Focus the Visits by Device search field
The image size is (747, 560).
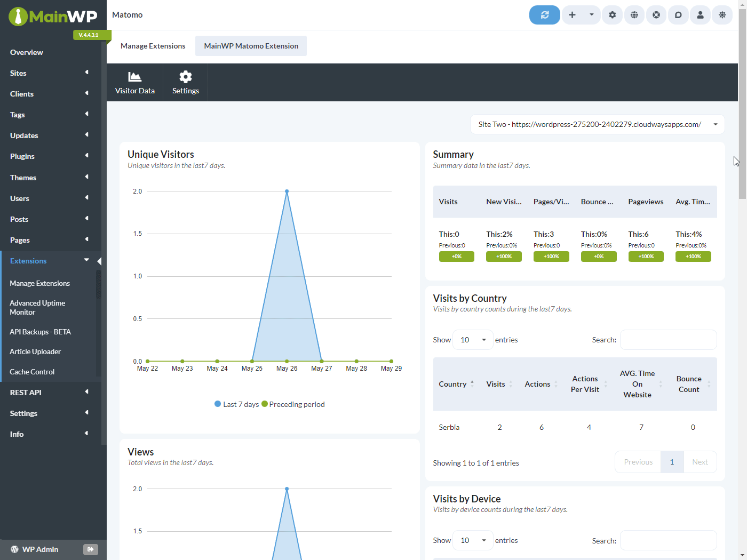point(668,540)
